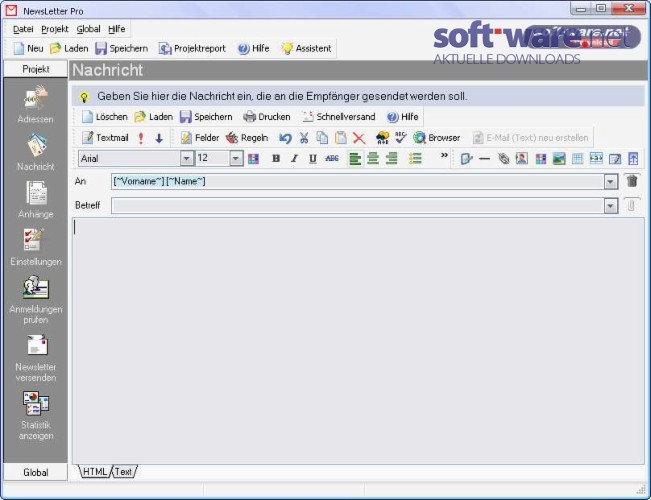Screen dimensions: 651x500
Task: Align text right
Action: pos(392,159)
